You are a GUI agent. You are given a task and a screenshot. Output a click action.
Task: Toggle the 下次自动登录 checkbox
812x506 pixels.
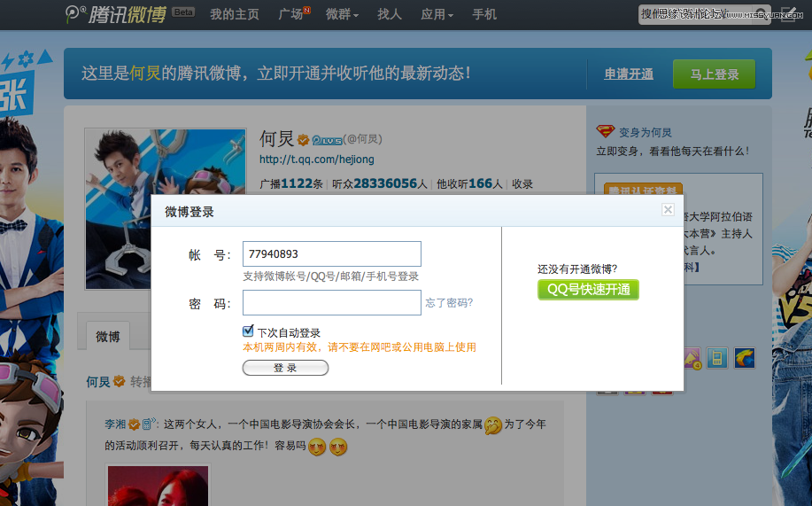pos(248,331)
